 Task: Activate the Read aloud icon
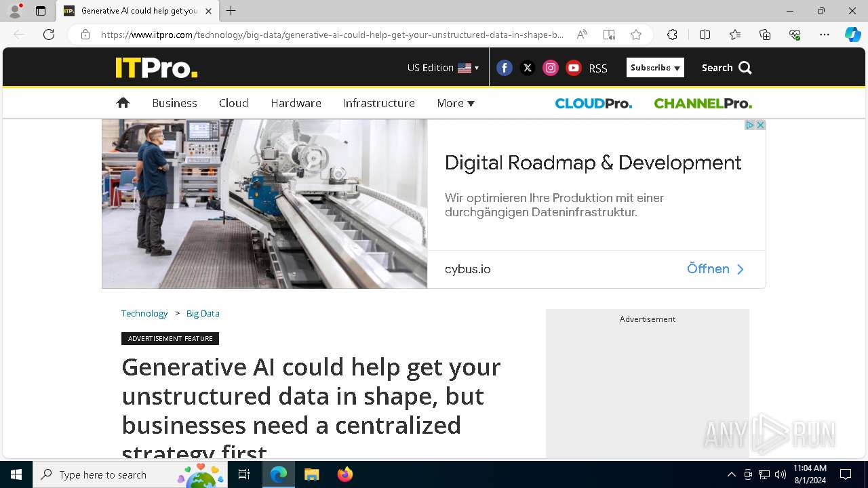582,35
